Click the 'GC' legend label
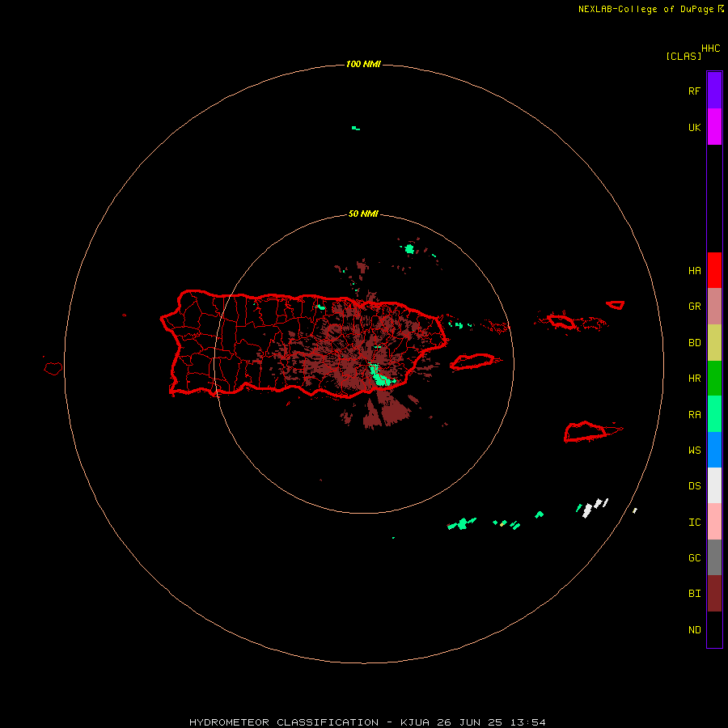The width and height of the screenshot is (728, 728). (694, 557)
